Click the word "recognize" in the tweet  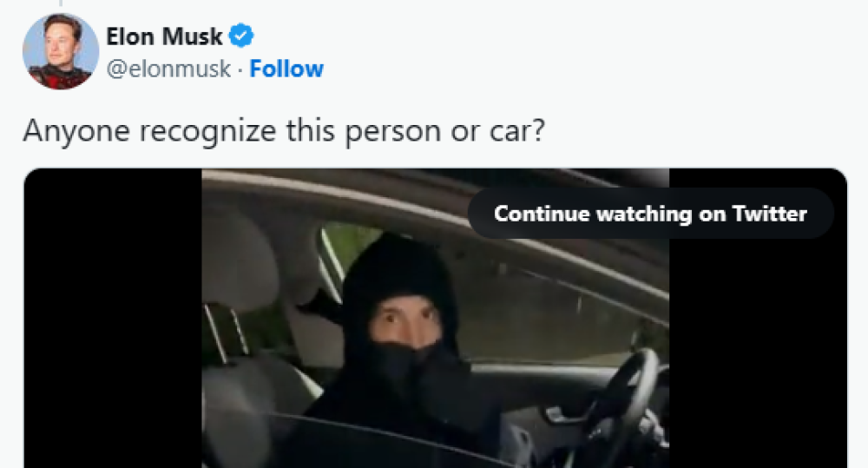pos(207,132)
